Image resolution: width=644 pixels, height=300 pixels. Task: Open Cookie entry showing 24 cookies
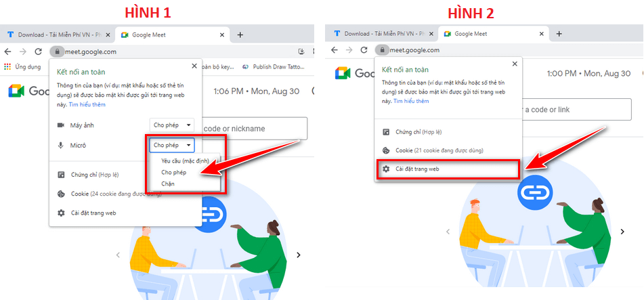(115, 194)
